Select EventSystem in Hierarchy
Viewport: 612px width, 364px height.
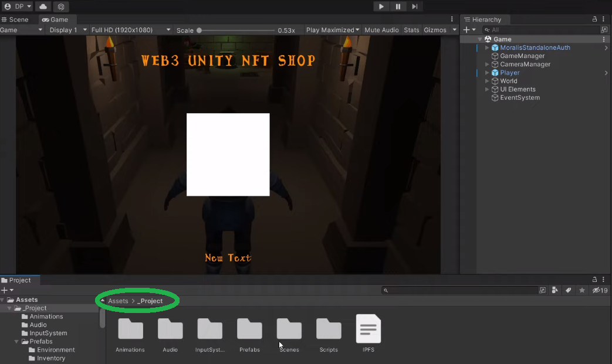click(x=520, y=98)
